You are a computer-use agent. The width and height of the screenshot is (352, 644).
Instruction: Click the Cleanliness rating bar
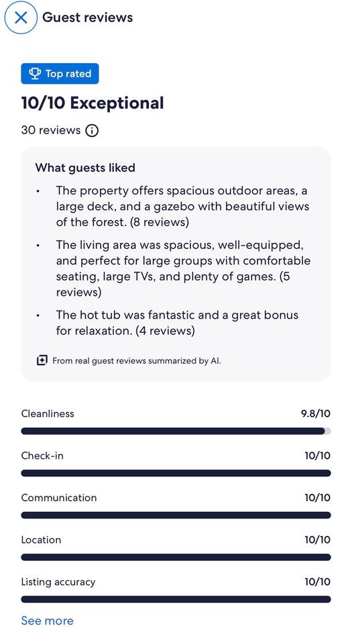coord(176,431)
